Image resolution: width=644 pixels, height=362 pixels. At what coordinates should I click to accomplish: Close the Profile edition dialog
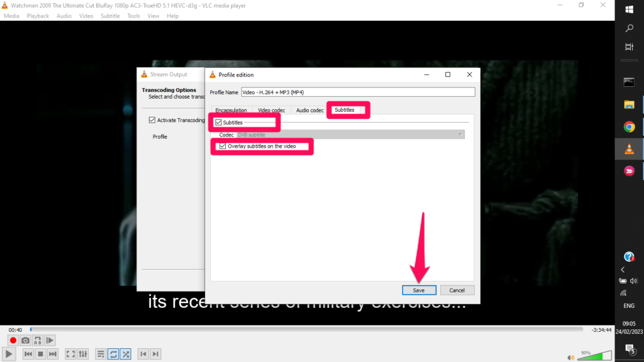469,75
